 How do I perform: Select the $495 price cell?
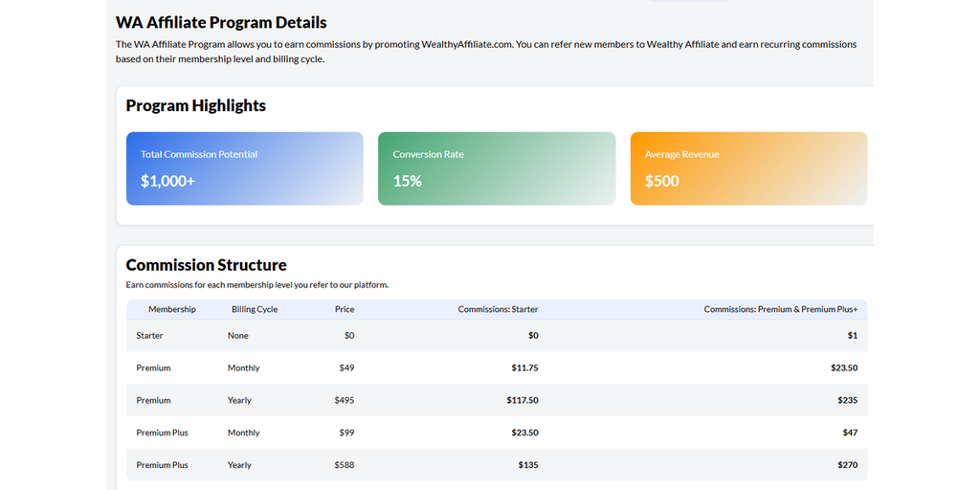coord(345,401)
